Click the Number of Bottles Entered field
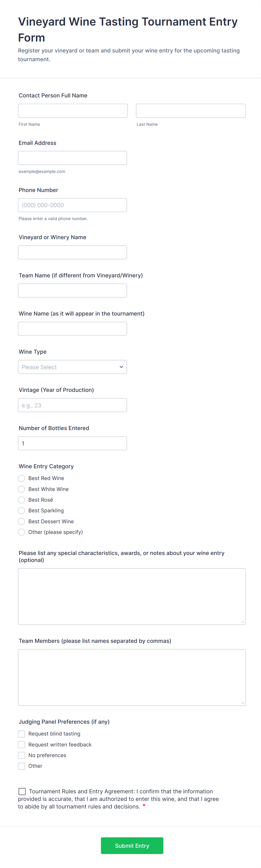 pos(72,444)
